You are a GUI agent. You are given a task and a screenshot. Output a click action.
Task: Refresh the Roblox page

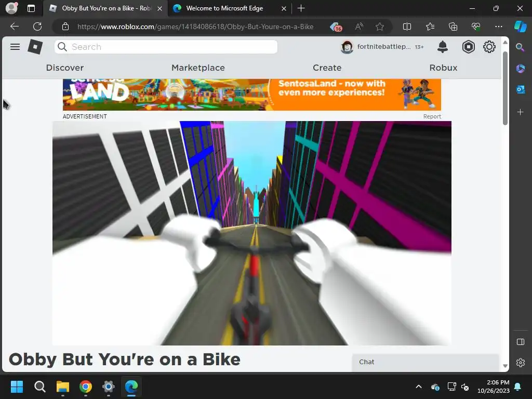tap(37, 26)
